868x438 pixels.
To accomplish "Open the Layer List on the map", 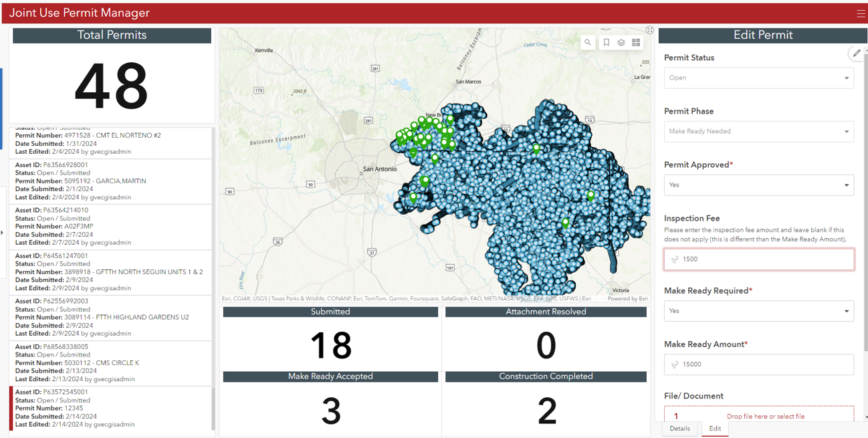I will pos(621,42).
